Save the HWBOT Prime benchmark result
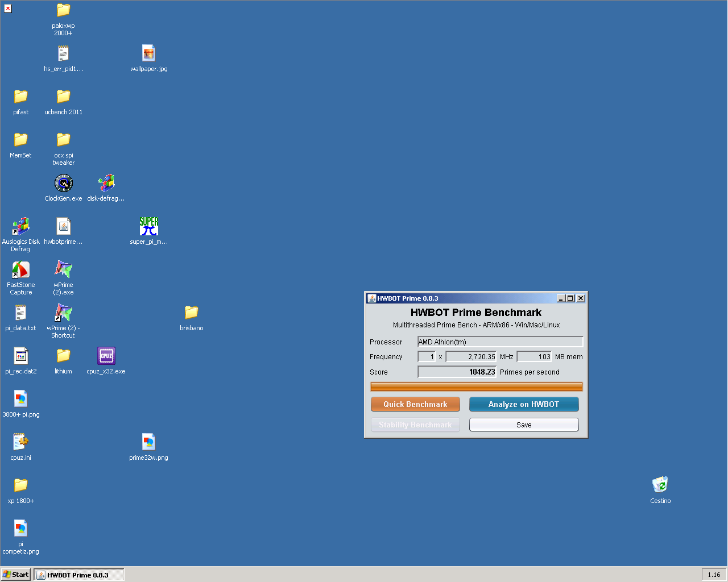Viewport: 728px width, 582px height. (x=524, y=425)
